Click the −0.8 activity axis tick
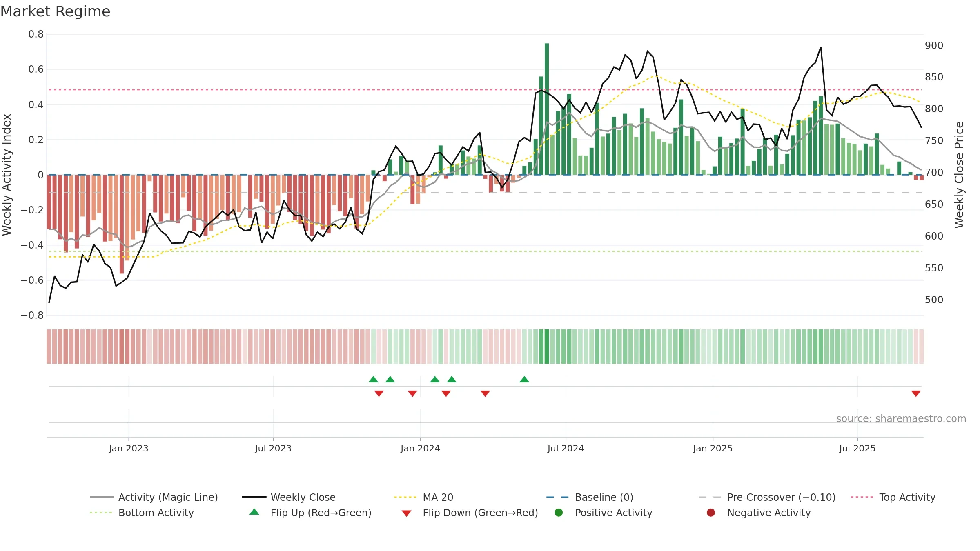The image size is (980, 551). pos(32,315)
